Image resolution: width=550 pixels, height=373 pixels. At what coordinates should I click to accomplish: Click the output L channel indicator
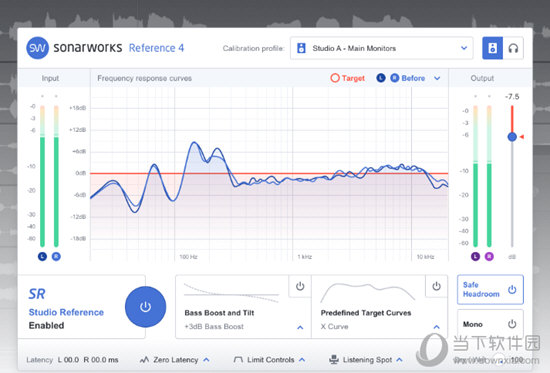(475, 257)
